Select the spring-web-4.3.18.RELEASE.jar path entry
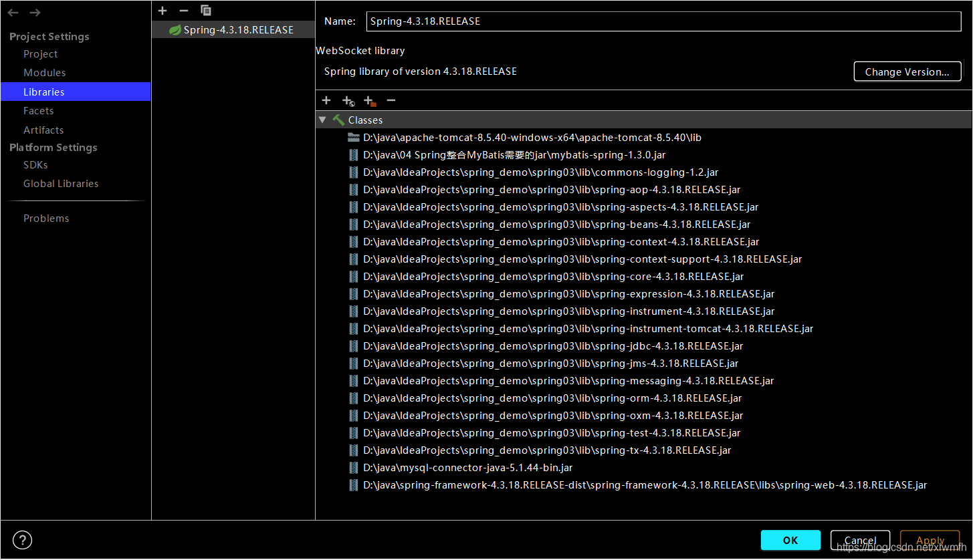 [645, 485]
